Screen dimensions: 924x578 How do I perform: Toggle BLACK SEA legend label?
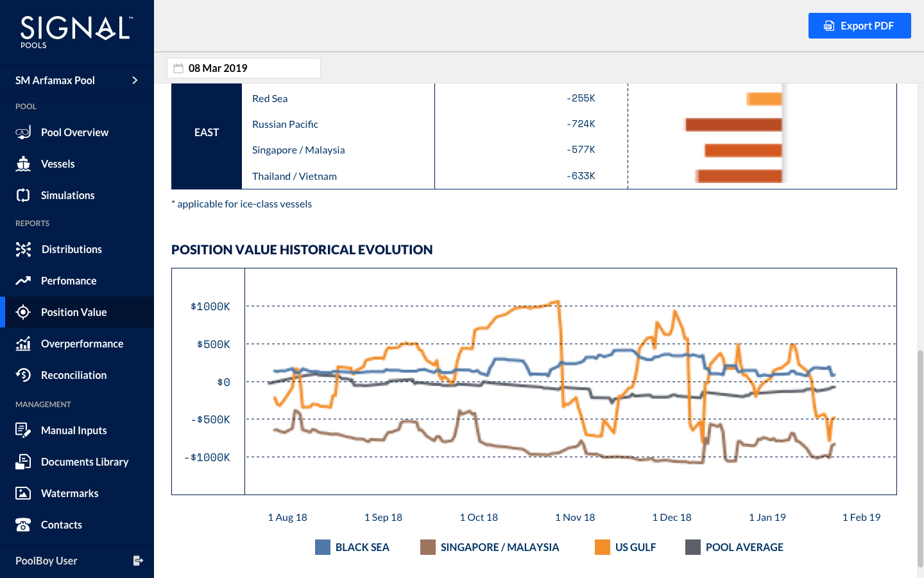363,547
